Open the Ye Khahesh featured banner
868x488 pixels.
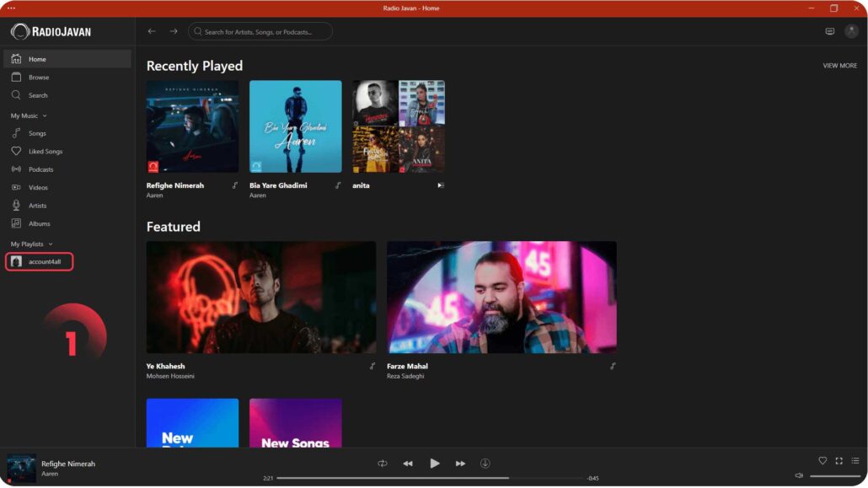click(261, 297)
